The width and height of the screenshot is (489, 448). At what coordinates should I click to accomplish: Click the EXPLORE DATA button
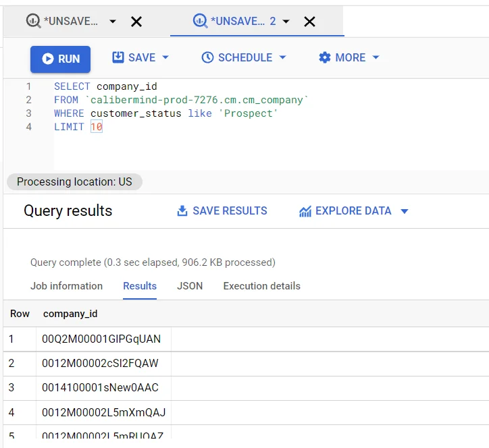[x=353, y=211]
